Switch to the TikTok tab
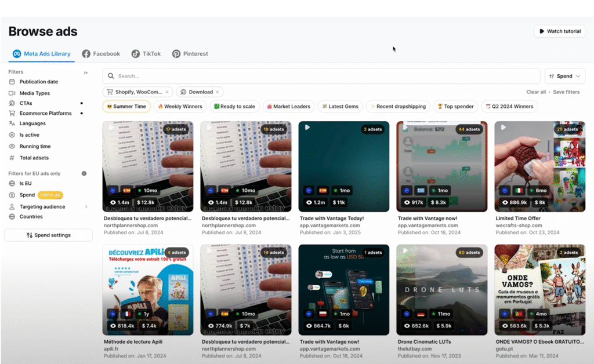The image size is (594, 364). (x=146, y=54)
